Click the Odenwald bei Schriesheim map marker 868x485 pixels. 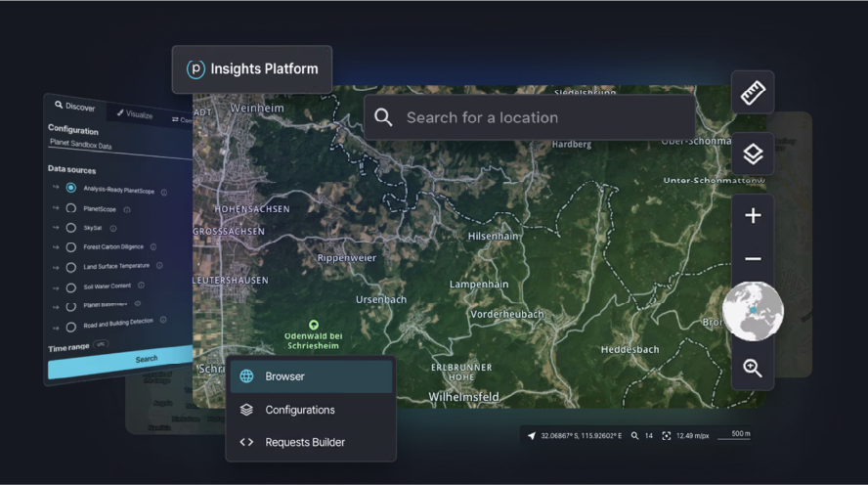[314, 325]
